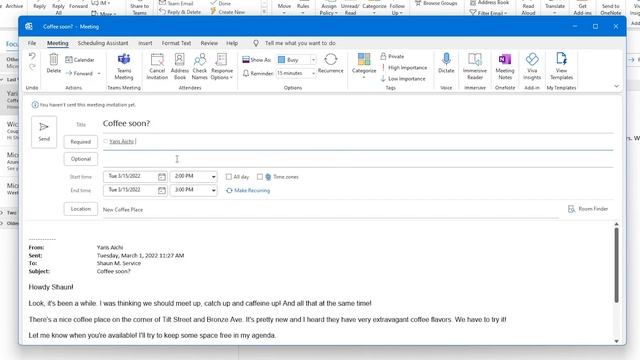The height and width of the screenshot is (360, 640).
Task: Expand end time 3:00 PM dropdown
Action: click(213, 190)
